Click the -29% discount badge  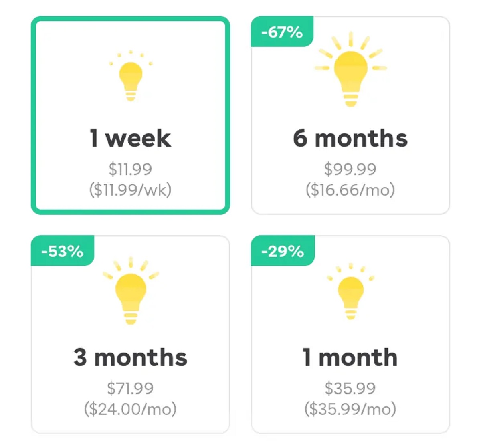point(283,251)
